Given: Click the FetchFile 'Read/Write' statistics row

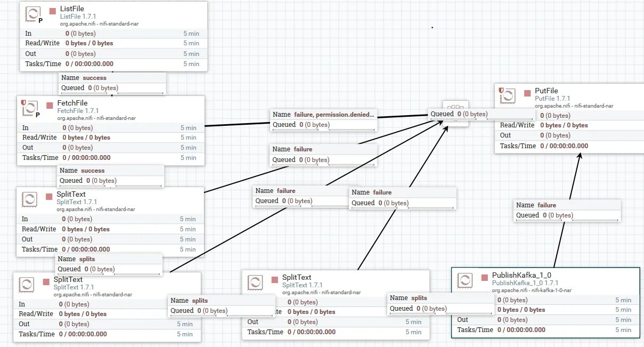Looking at the screenshot, I should coord(111,138).
